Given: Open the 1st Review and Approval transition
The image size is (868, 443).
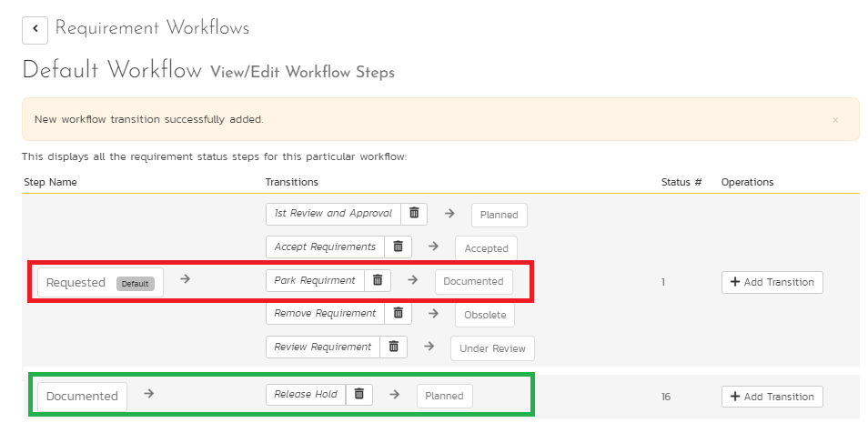Looking at the screenshot, I should [333, 213].
